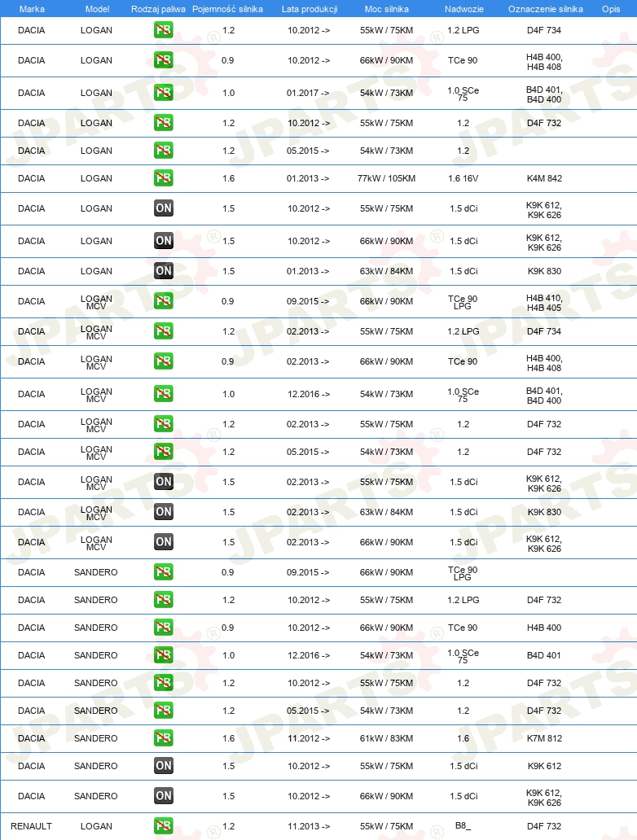The width and height of the screenshot is (637, 840).
Task: Click petrol icon for Sandero B4D 401
Action: pyautogui.click(x=164, y=655)
